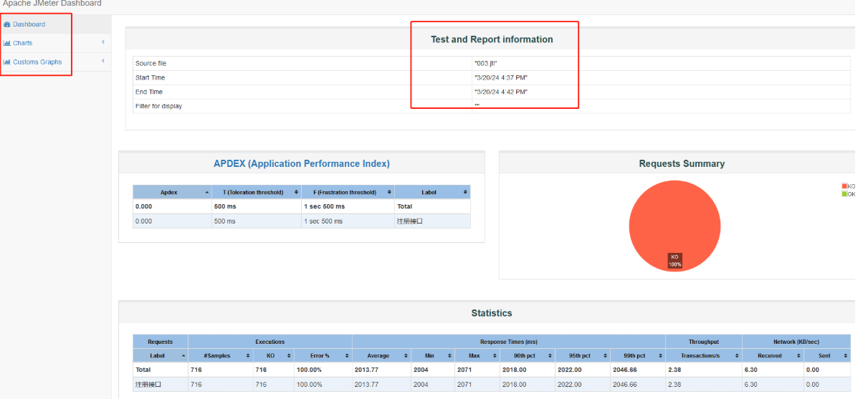This screenshot has height=399, width=868.
Task: Sort Statistics by 99th pct column
Action: 659,355
